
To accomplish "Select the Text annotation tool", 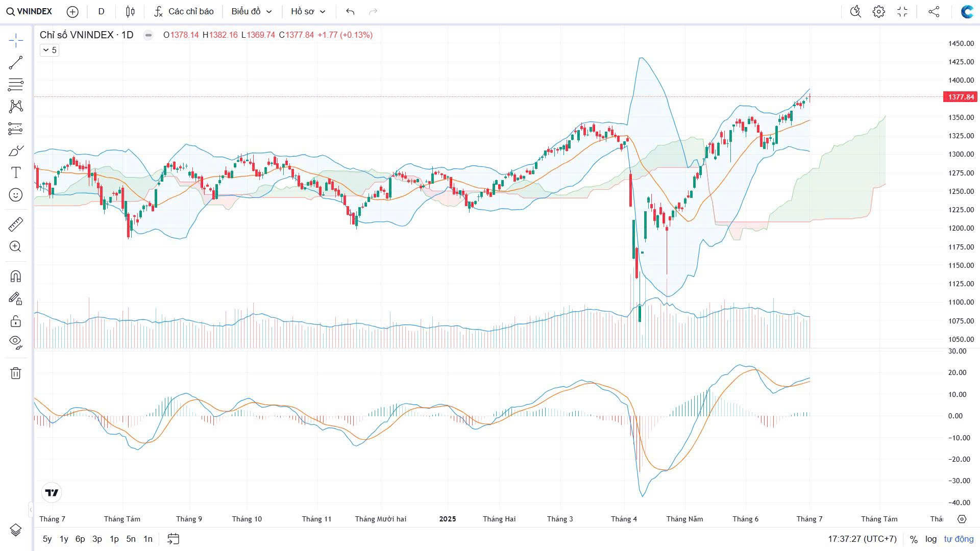I will point(16,173).
